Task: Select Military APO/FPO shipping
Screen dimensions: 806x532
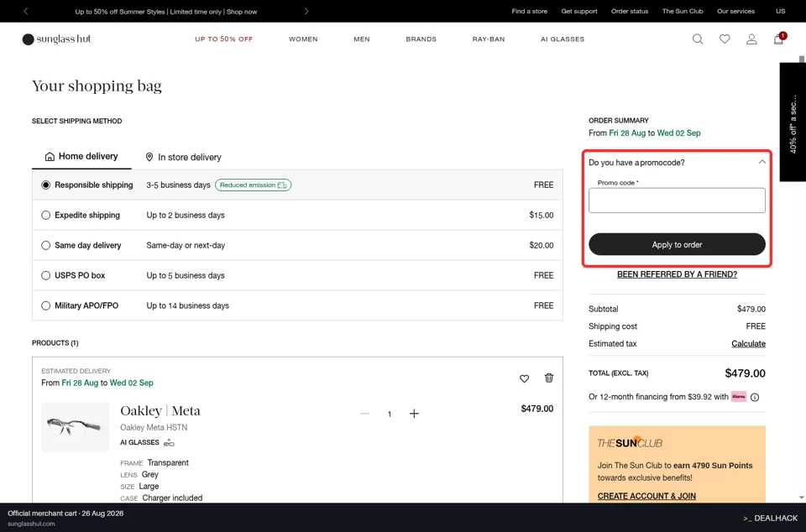Action: pos(45,305)
